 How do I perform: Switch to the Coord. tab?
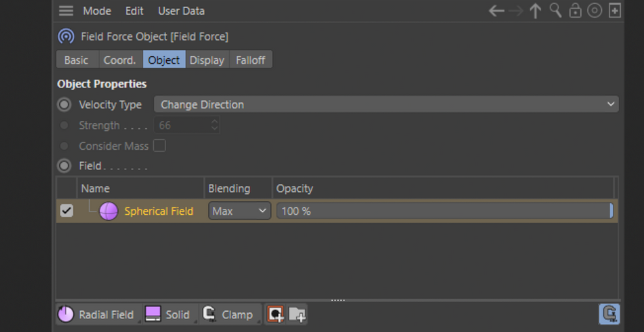pos(120,60)
